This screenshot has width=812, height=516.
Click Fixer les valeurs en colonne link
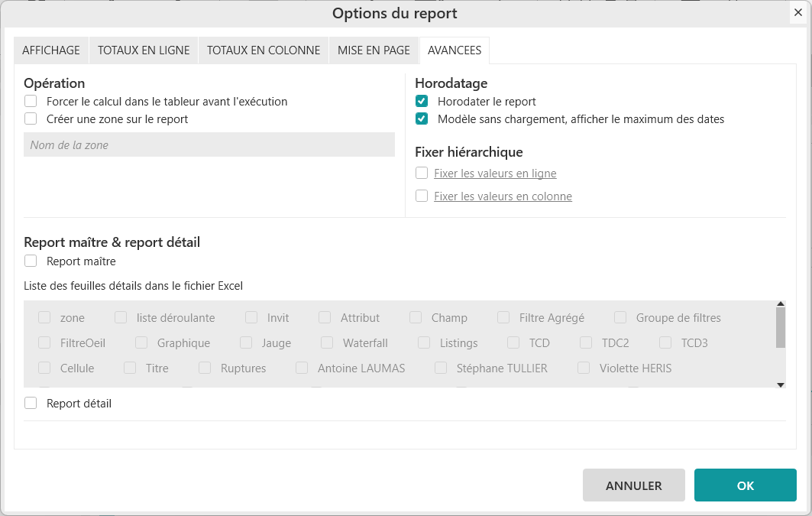pyautogui.click(x=503, y=196)
